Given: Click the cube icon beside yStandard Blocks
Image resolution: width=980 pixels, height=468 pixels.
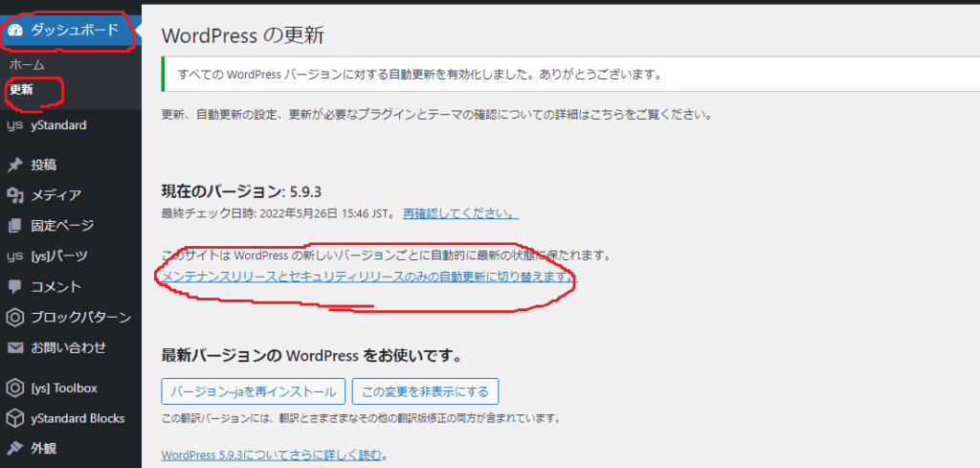Looking at the screenshot, I should pos(15,418).
